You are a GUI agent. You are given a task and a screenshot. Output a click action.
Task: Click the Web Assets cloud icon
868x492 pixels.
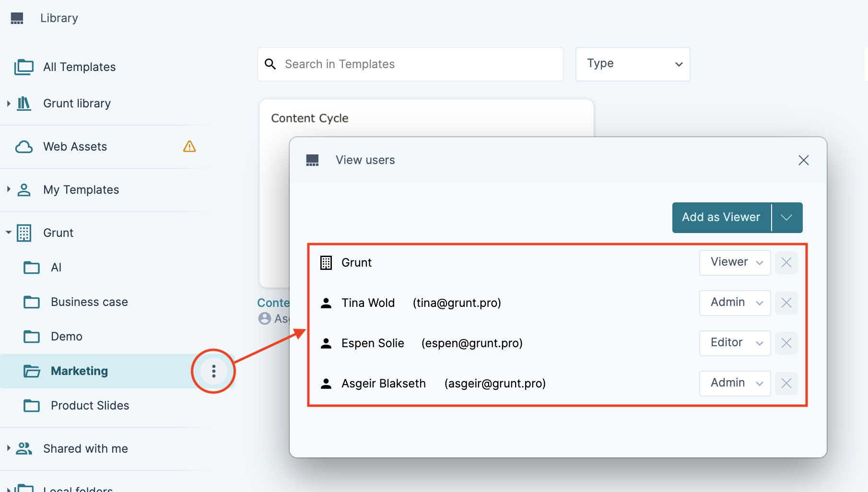(24, 147)
